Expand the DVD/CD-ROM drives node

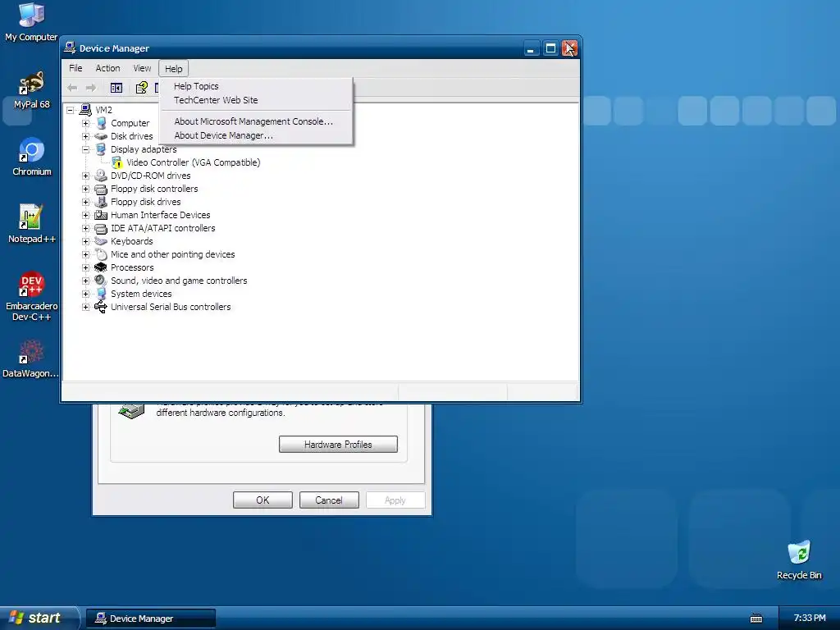pos(85,176)
